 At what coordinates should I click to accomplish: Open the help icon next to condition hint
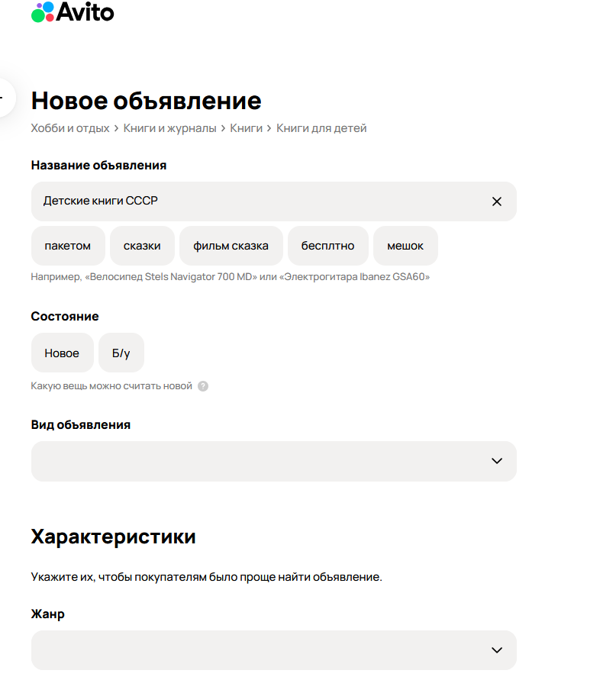tap(202, 386)
